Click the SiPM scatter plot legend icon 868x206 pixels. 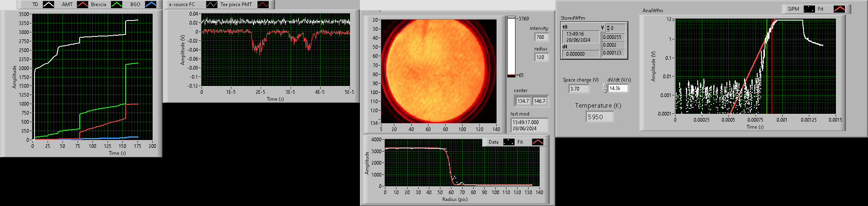coord(809,9)
